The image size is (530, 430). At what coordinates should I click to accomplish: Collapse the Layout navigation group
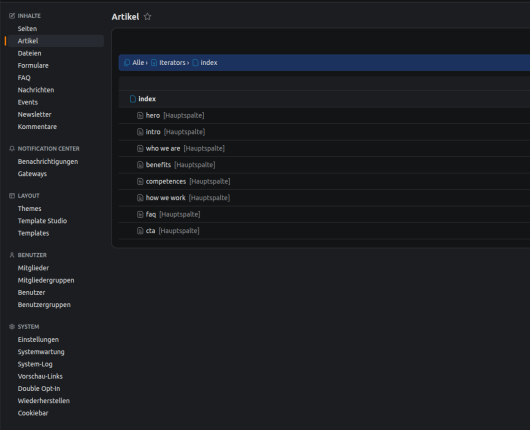click(28, 196)
